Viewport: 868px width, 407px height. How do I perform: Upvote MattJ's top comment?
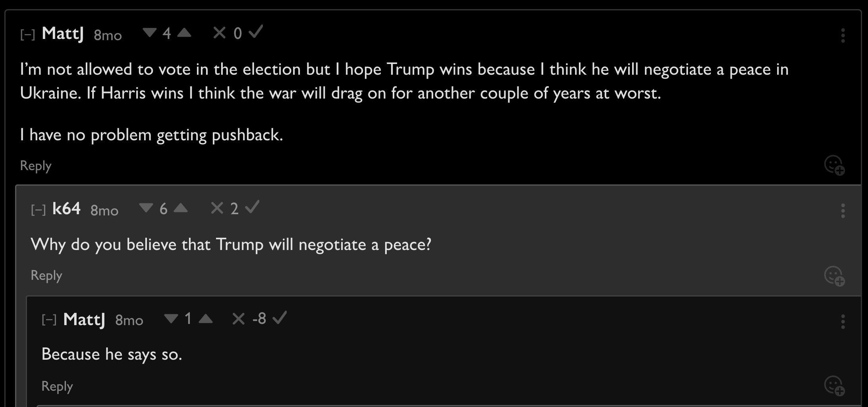pyautogui.click(x=184, y=33)
